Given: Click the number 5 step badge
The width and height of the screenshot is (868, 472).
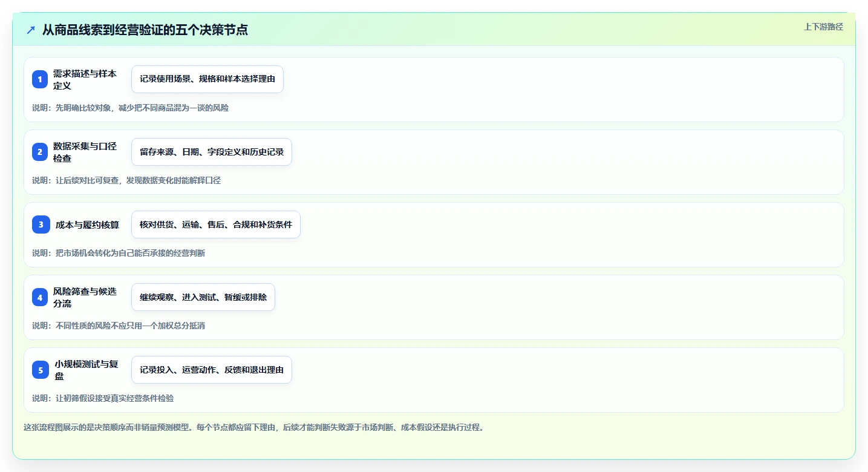Looking at the screenshot, I should [x=41, y=370].
